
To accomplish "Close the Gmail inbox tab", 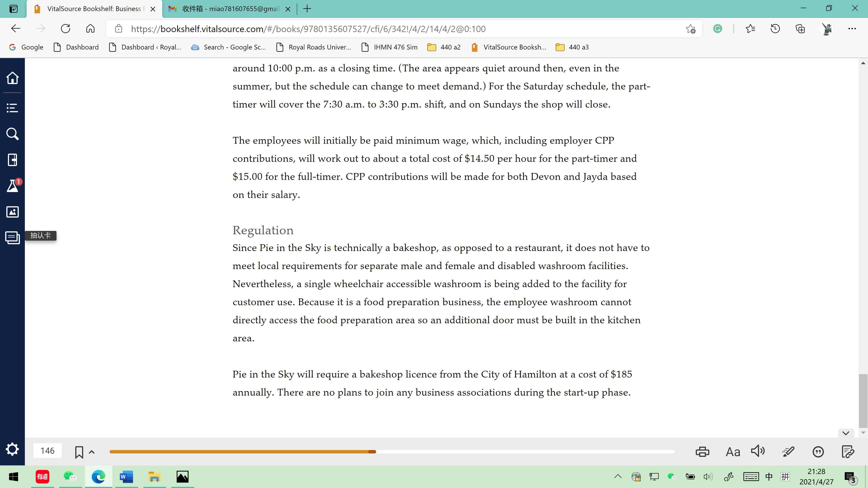I will tap(288, 9).
